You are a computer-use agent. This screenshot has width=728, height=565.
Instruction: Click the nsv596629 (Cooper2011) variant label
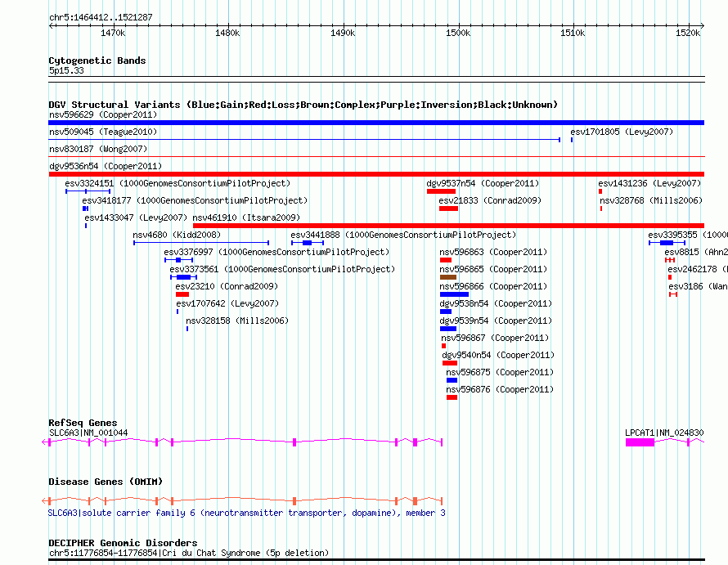(x=103, y=114)
